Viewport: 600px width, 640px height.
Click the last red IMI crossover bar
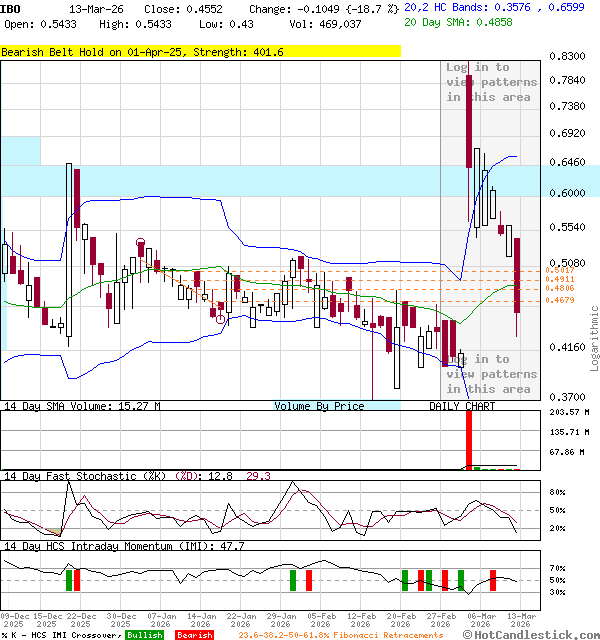tap(493, 580)
